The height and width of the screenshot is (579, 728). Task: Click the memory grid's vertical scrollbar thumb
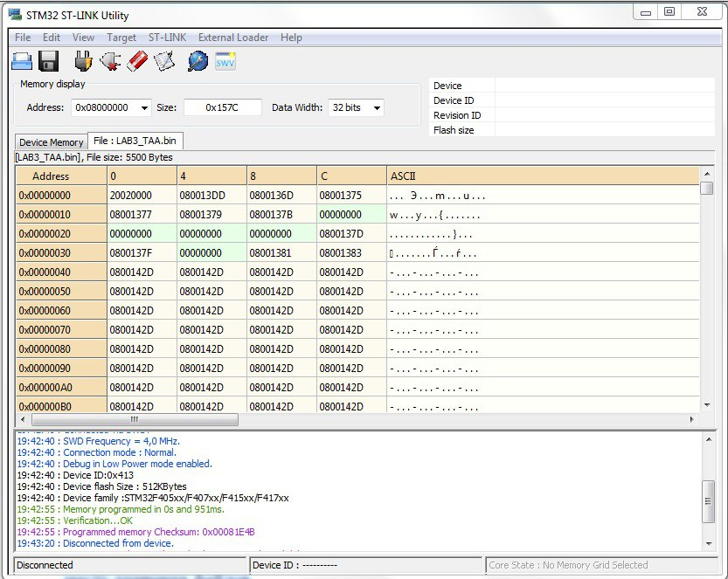(707, 189)
